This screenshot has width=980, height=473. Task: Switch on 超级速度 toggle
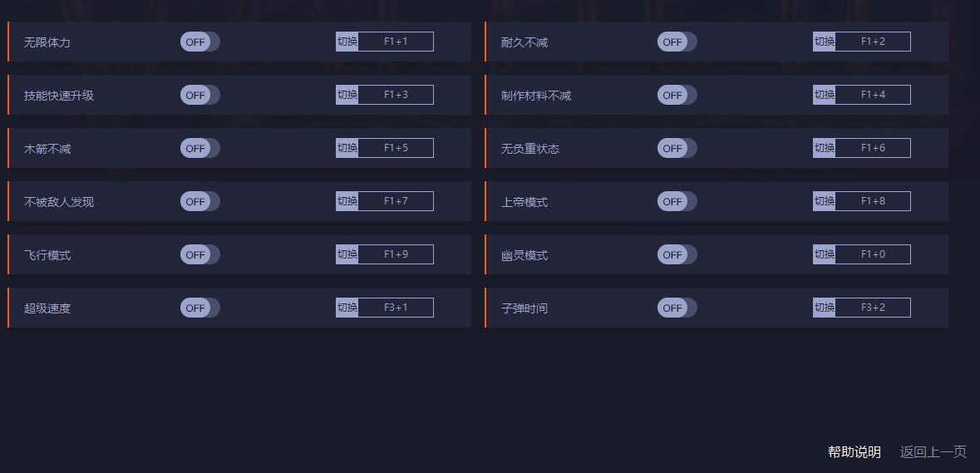tap(200, 308)
